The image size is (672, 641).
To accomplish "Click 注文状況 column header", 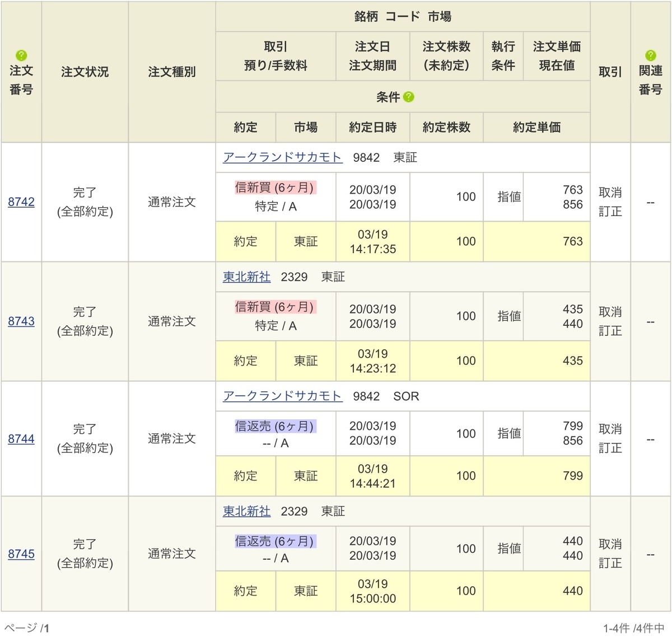I will coord(85,72).
